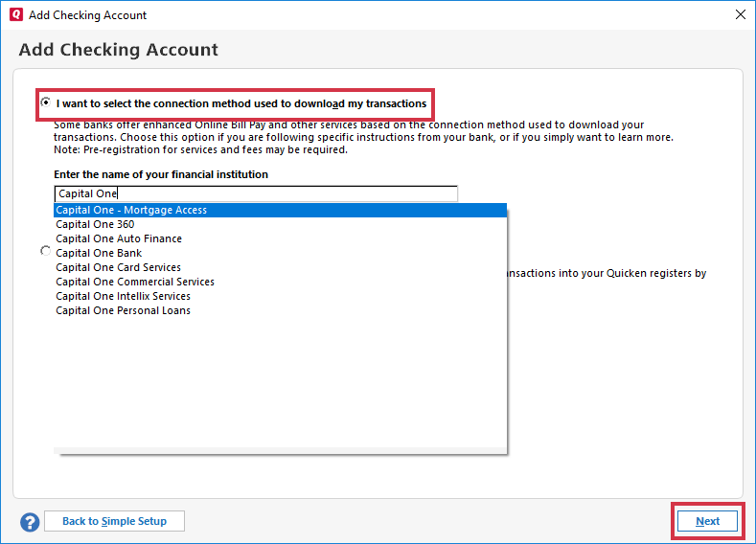Choose Capital One Intellix Services
The width and height of the screenshot is (756, 544).
click(x=123, y=296)
